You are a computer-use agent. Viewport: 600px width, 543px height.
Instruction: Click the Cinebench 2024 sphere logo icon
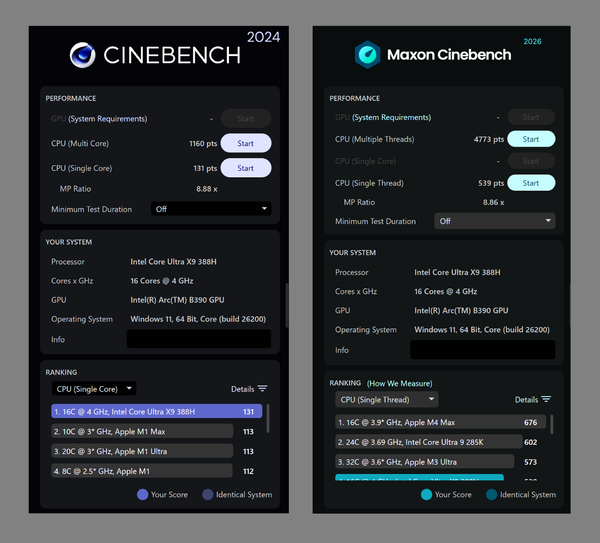pyautogui.click(x=82, y=55)
